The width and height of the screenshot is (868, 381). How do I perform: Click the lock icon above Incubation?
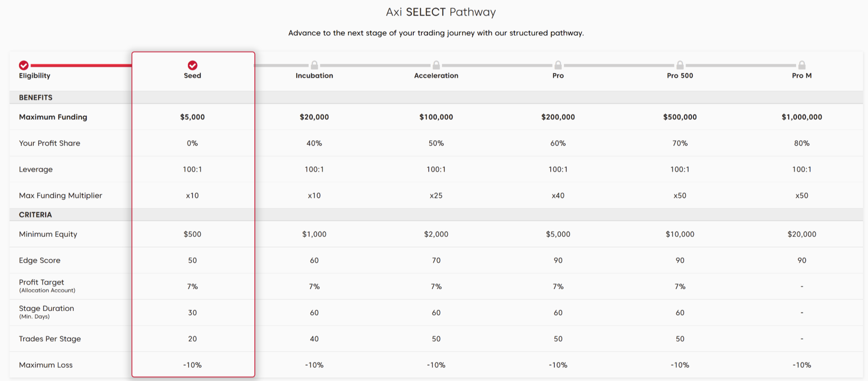tap(315, 65)
